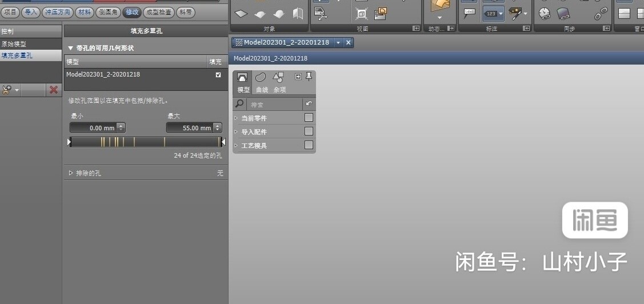Toggle the 导入配件 checkbox
Screen dimensions: 644x304
click(309, 131)
